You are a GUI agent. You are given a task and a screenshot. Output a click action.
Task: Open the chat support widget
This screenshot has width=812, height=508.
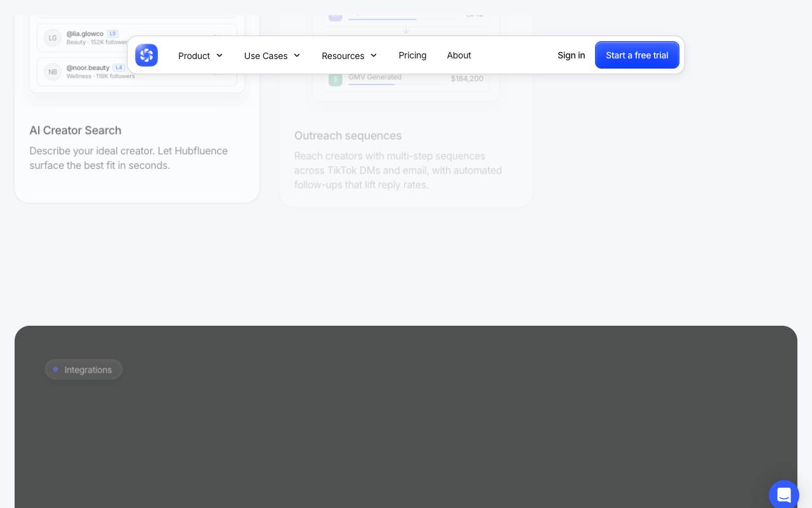point(784,494)
